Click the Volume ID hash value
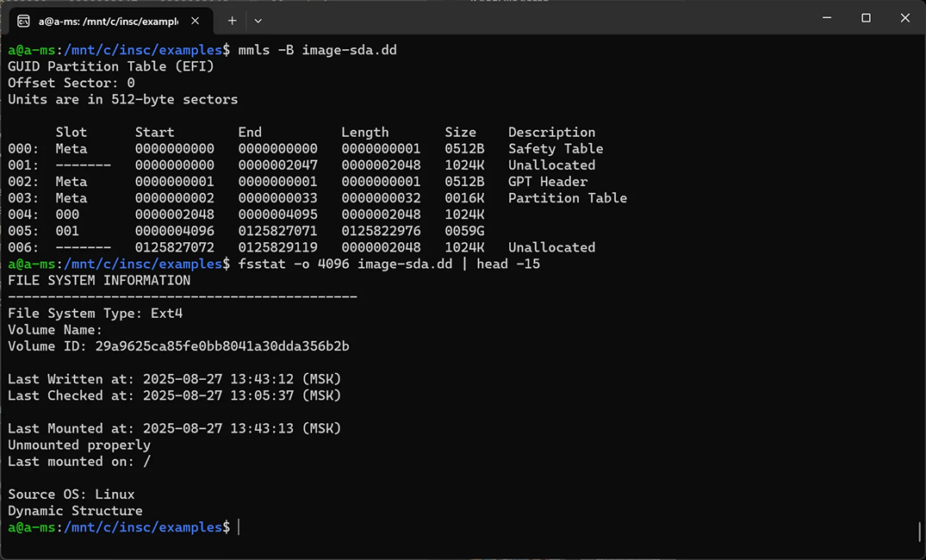 pos(222,346)
